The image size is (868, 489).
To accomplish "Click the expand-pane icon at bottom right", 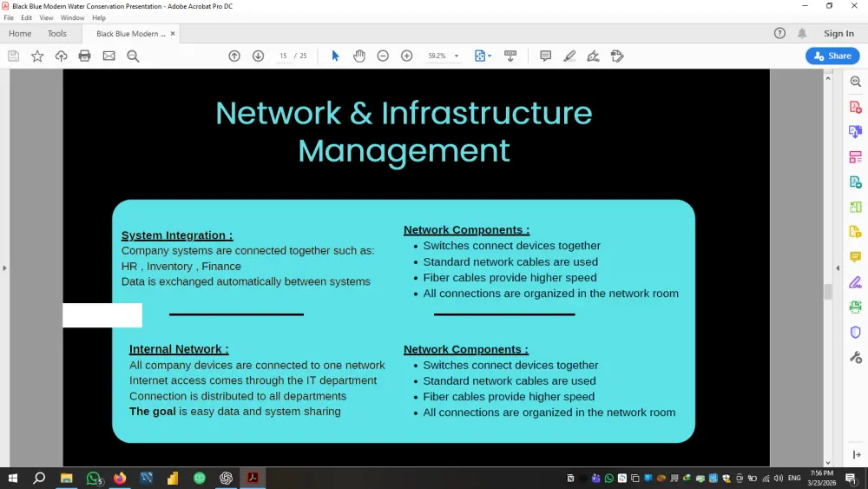I will pyautogui.click(x=857, y=454).
